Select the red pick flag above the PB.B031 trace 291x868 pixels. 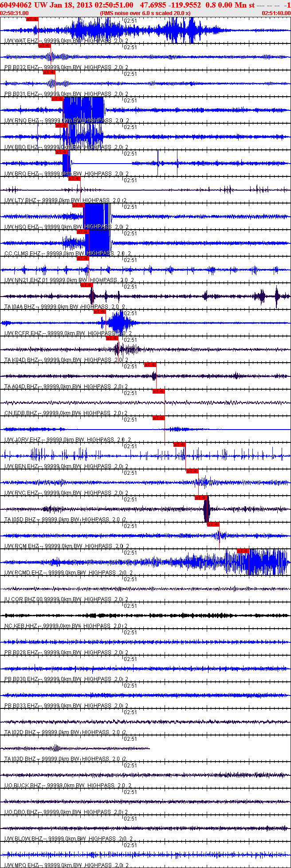pos(49,72)
